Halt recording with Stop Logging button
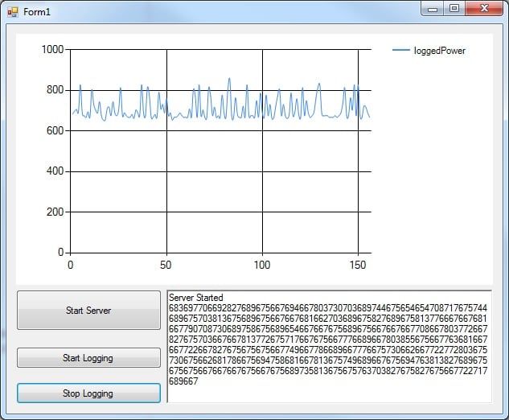Viewport: 509px width, 420px height. click(x=88, y=393)
